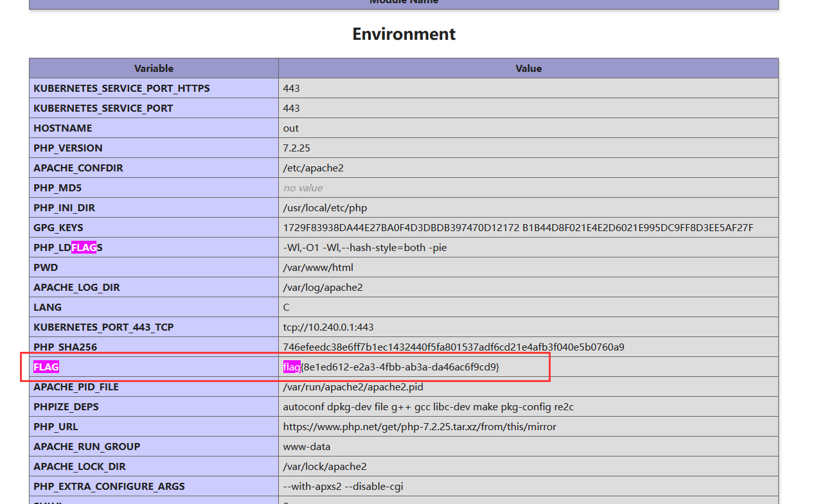
Task: Click the PHP_EXTRA_CONFIGURE_ARGS variable cell
Action: [154, 486]
